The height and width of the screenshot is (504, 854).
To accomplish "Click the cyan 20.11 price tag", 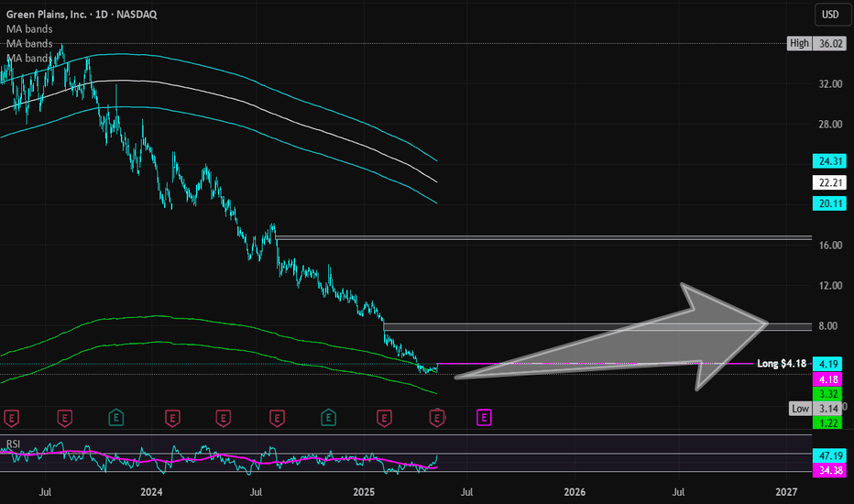I will coord(829,203).
